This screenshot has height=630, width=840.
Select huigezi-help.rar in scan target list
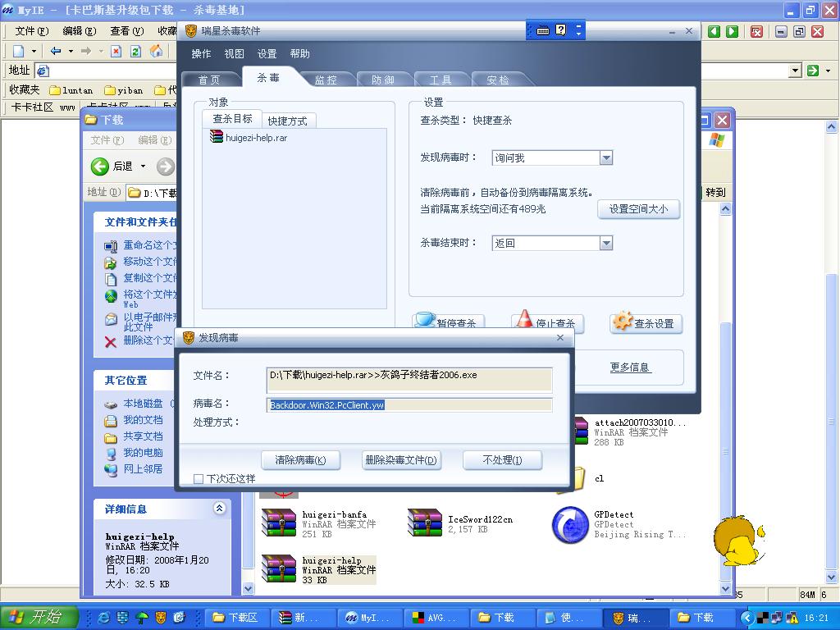tap(249, 138)
